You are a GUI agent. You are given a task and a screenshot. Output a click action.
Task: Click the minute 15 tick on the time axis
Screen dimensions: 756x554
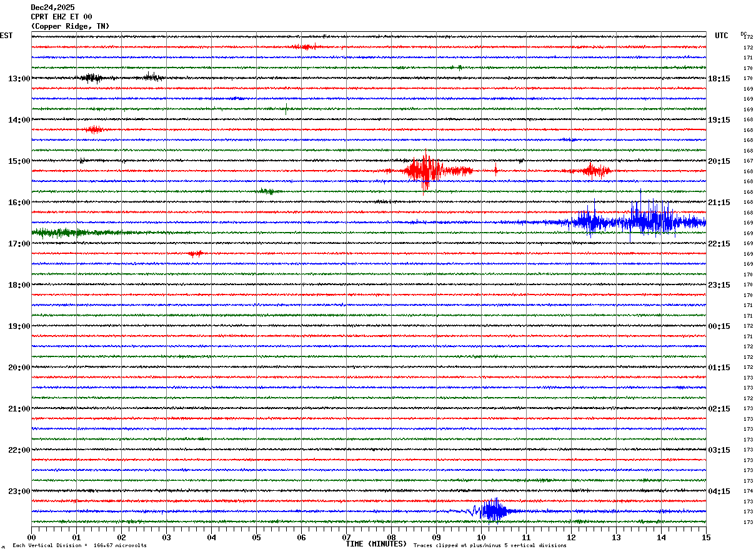[706, 537]
